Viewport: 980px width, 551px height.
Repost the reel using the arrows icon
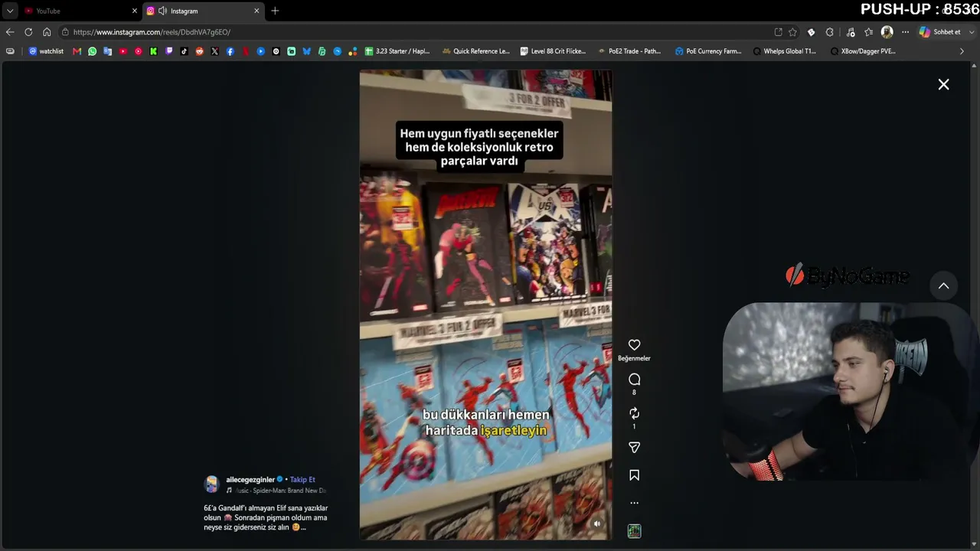coord(634,413)
